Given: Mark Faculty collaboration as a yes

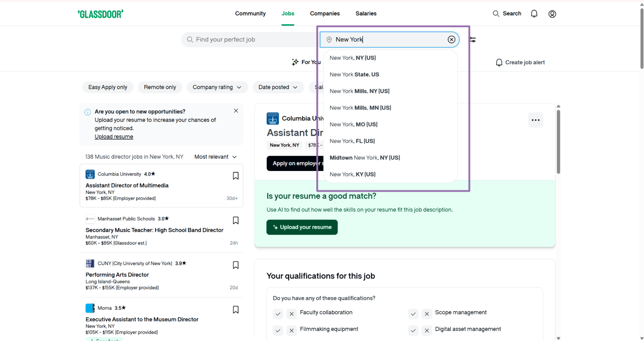Looking at the screenshot, I should 278,314.
